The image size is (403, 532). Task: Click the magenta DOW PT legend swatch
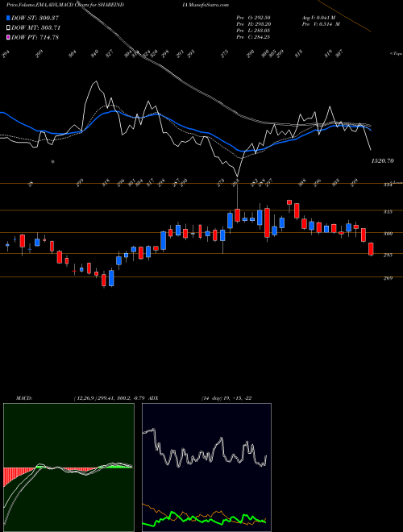tap(8, 38)
